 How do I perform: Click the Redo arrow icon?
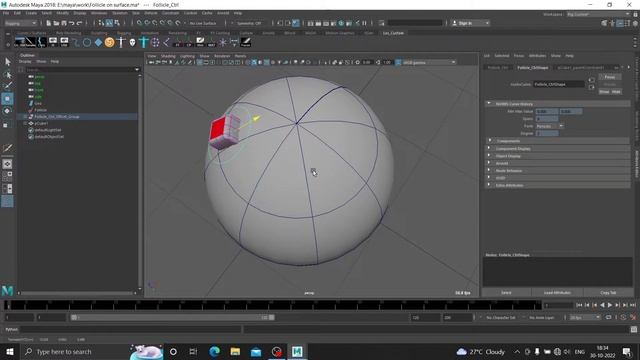80,23
